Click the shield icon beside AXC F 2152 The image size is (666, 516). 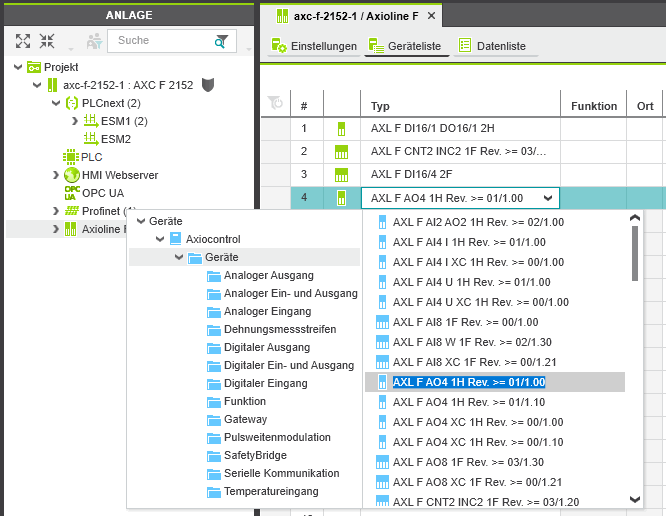click(208, 85)
